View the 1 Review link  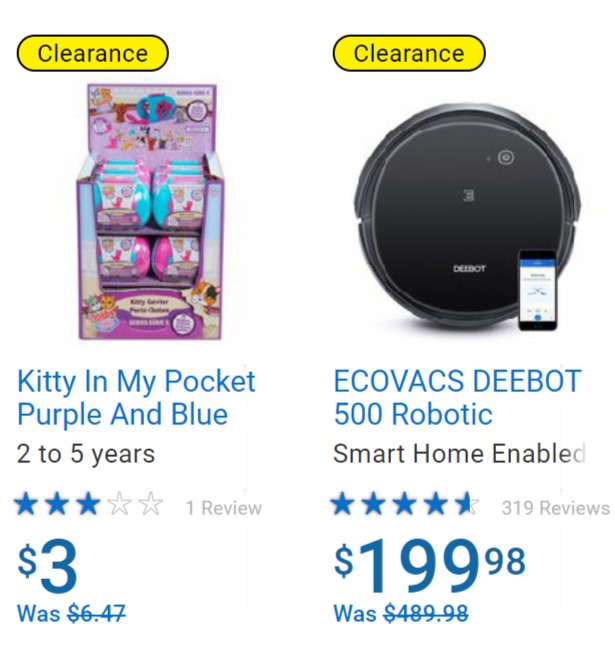pyautogui.click(x=223, y=508)
